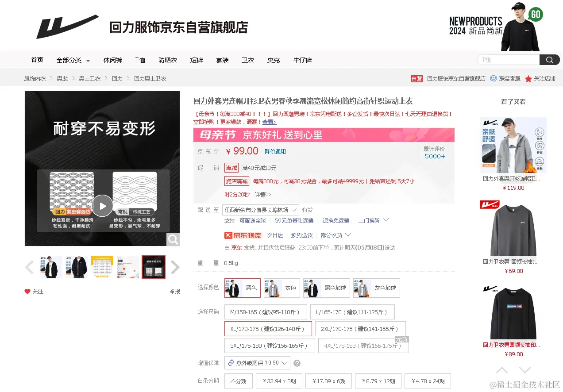Click 查看> promotion link
The height and width of the screenshot is (392, 563).
[x=269, y=122]
